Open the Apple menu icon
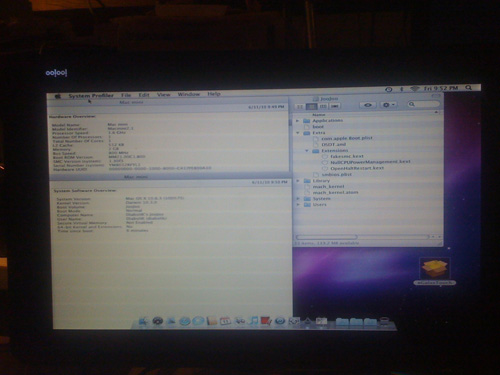Image resolution: width=500 pixels, height=375 pixels. click(58, 96)
